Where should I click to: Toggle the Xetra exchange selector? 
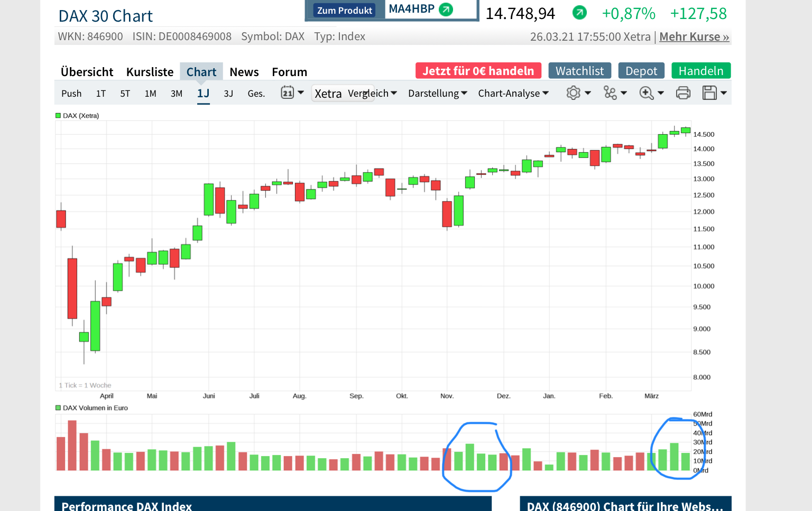click(328, 94)
